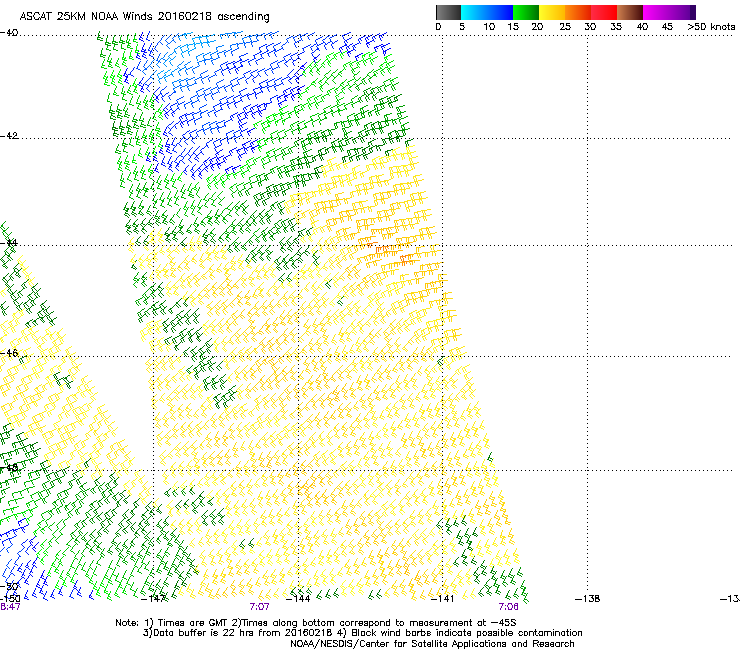
Task: Click the green 15-20 knots legend swatch
Action: tap(526, 12)
